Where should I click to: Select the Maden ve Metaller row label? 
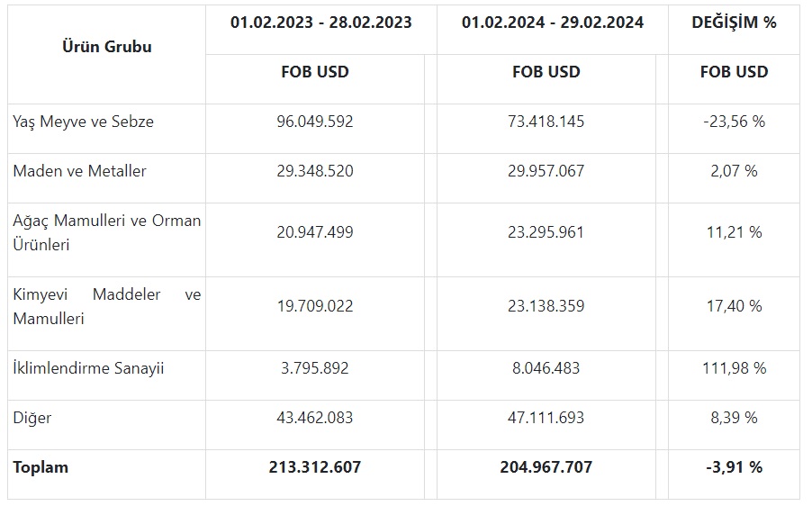click(x=80, y=171)
